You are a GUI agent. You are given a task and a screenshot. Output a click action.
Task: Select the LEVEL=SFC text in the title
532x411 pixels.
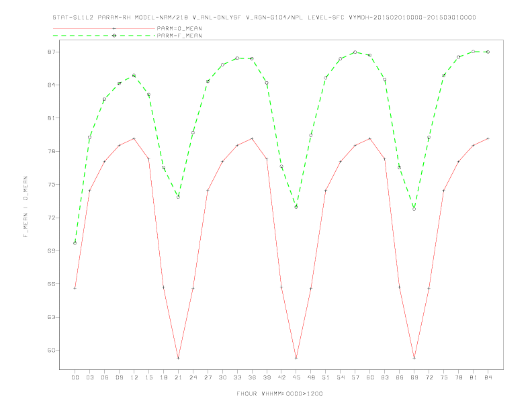tap(326, 17)
